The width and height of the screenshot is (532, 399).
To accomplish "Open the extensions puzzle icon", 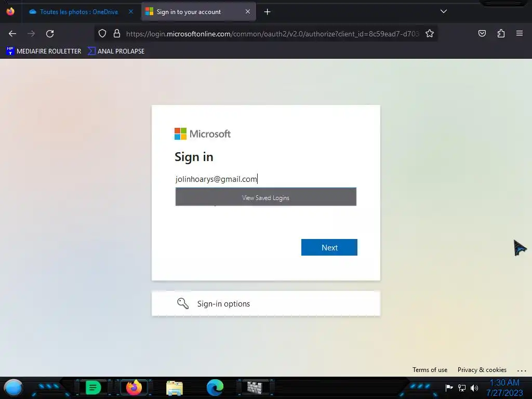I will 501,33.
